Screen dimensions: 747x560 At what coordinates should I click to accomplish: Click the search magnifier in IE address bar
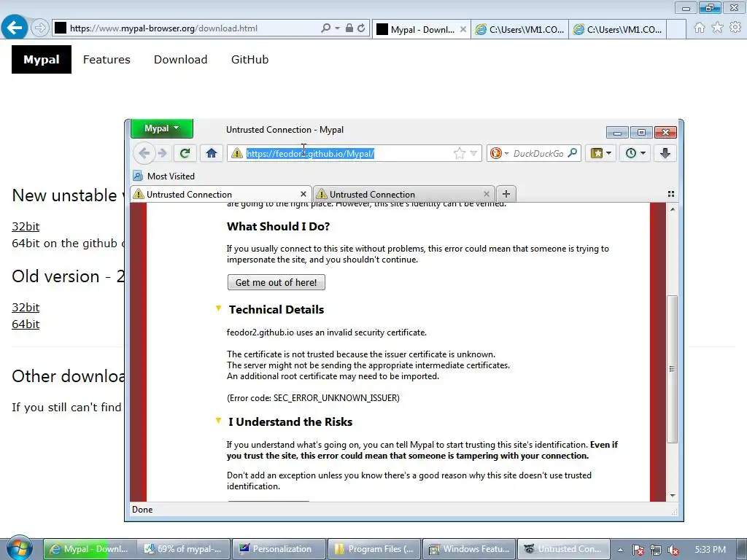[326, 28]
